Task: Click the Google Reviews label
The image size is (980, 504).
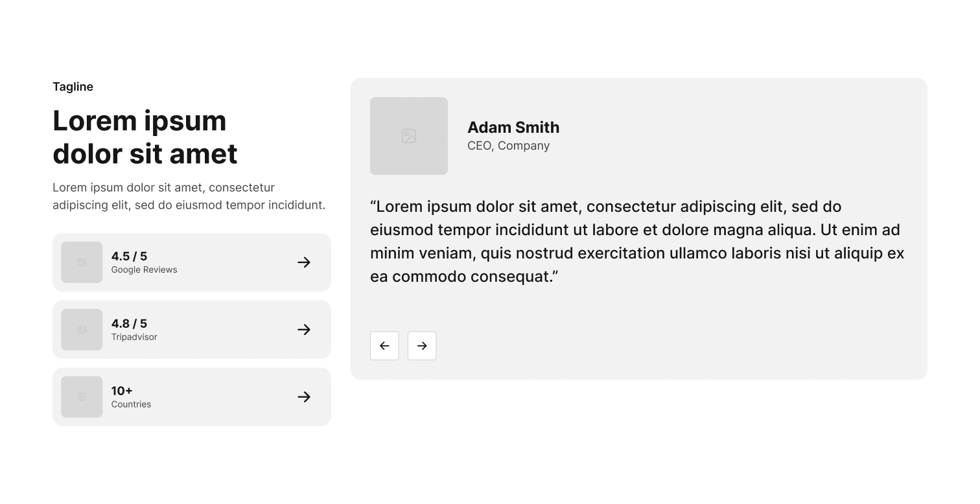Action: click(144, 270)
